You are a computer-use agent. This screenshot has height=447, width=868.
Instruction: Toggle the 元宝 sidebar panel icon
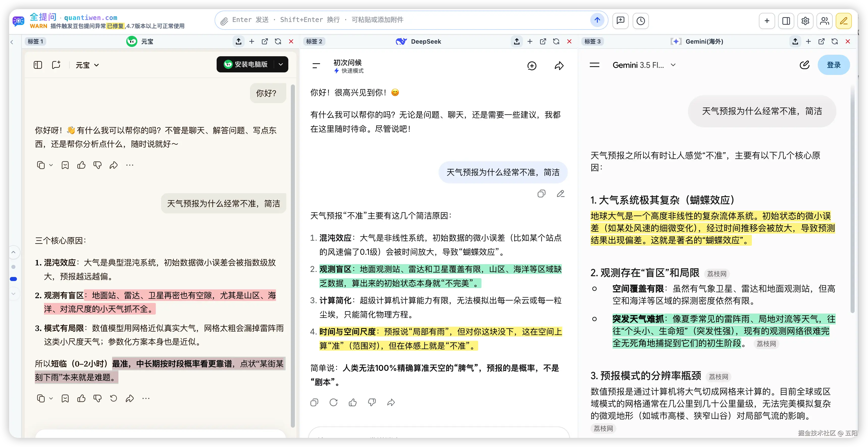pos(38,65)
